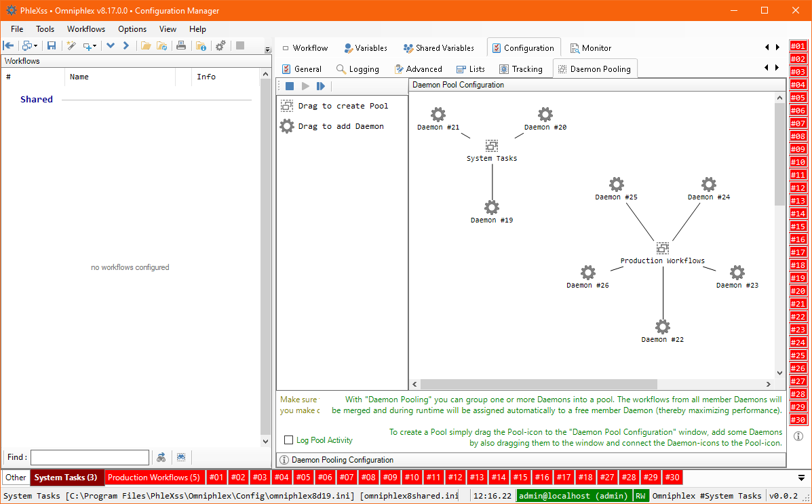Switch to the Workflow tab
812x504 pixels.
(305, 47)
